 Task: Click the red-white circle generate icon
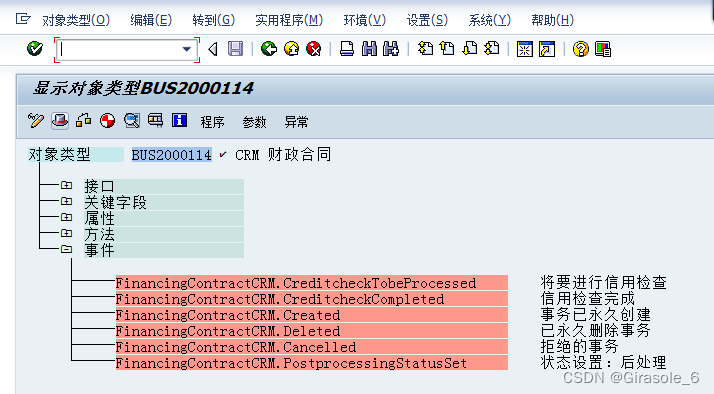click(x=107, y=121)
